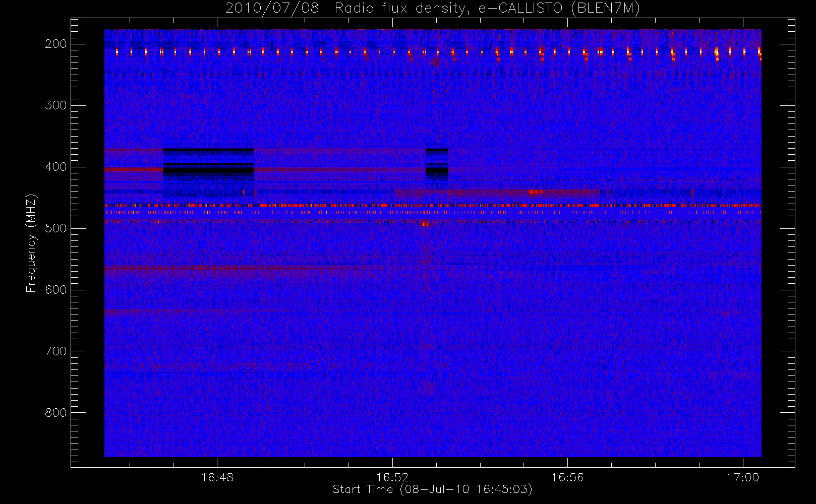Click the 700 frequency tick label
The height and width of the screenshot is (504, 816).
click(x=55, y=351)
